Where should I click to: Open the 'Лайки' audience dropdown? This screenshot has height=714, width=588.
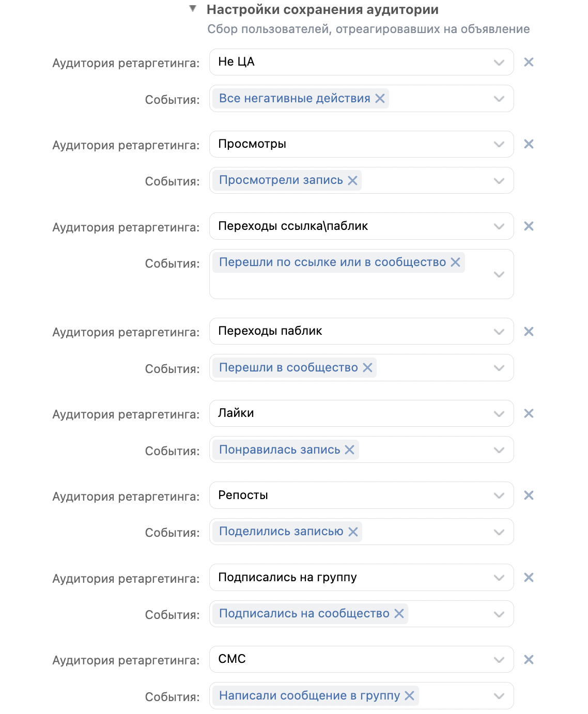tap(499, 413)
